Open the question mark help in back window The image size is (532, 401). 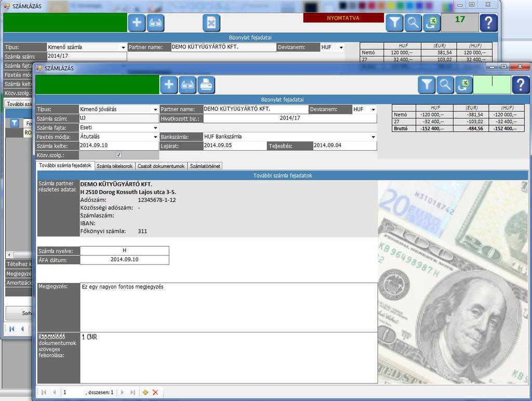488,23
